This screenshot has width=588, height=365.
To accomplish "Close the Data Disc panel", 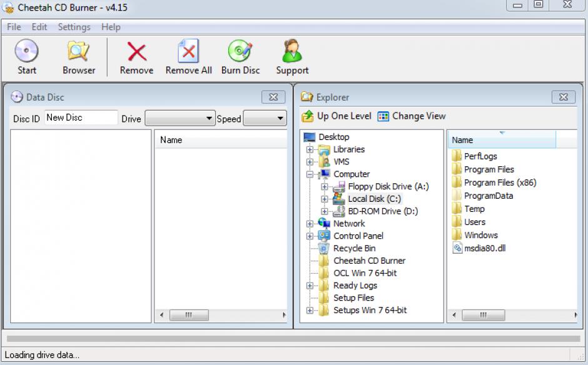I will [x=273, y=97].
